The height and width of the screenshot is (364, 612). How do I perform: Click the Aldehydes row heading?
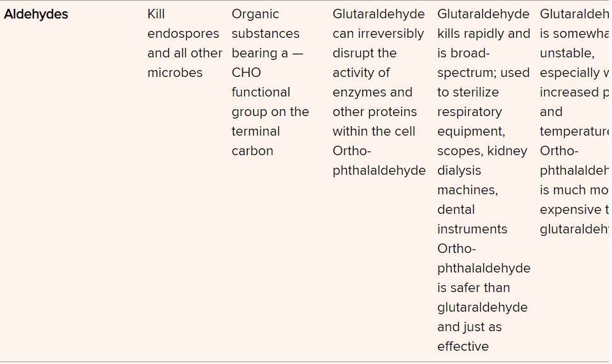(36, 14)
